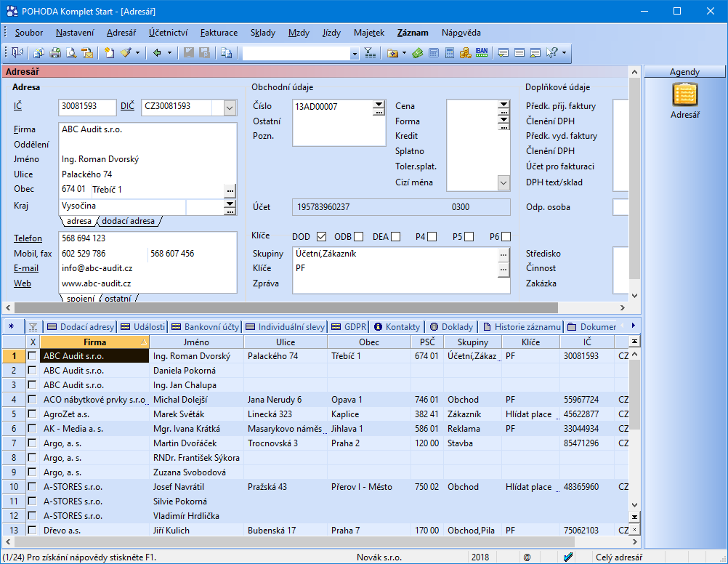
Task: Click the broom clean-up icon in the toolbar
Action: (126, 53)
